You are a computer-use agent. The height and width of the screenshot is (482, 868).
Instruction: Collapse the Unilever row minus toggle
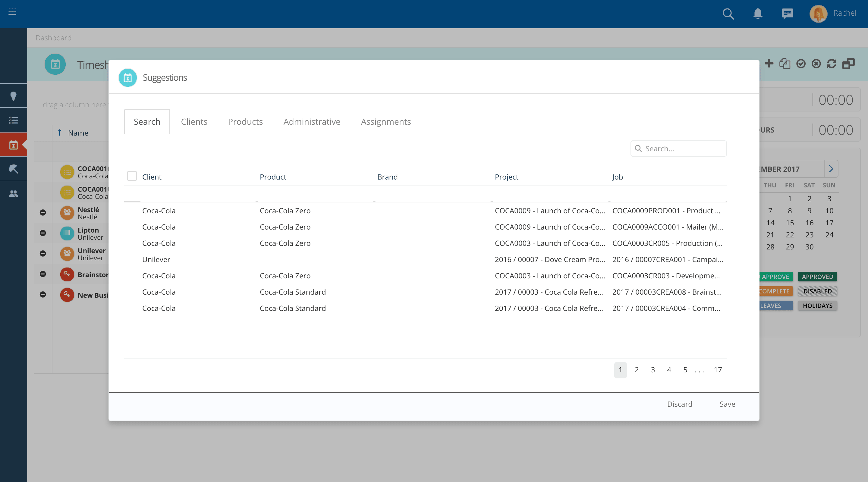(x=43, y=254)
